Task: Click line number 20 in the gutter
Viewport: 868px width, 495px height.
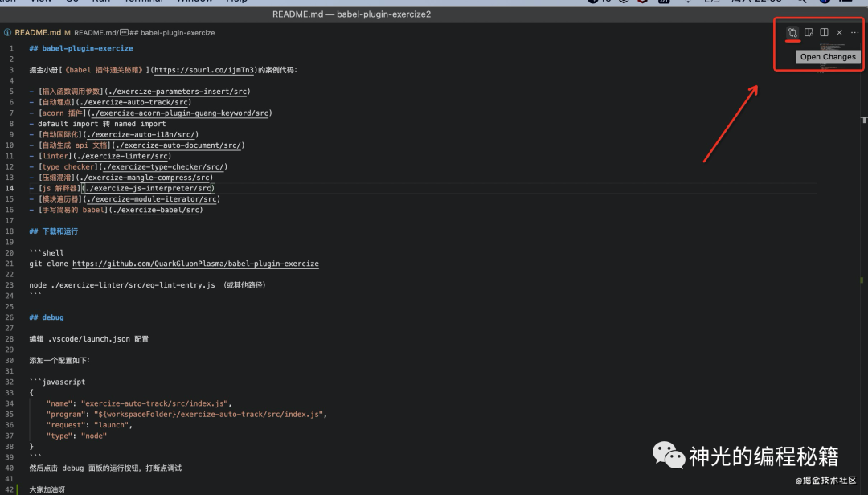Action: (x=10, y=253)
